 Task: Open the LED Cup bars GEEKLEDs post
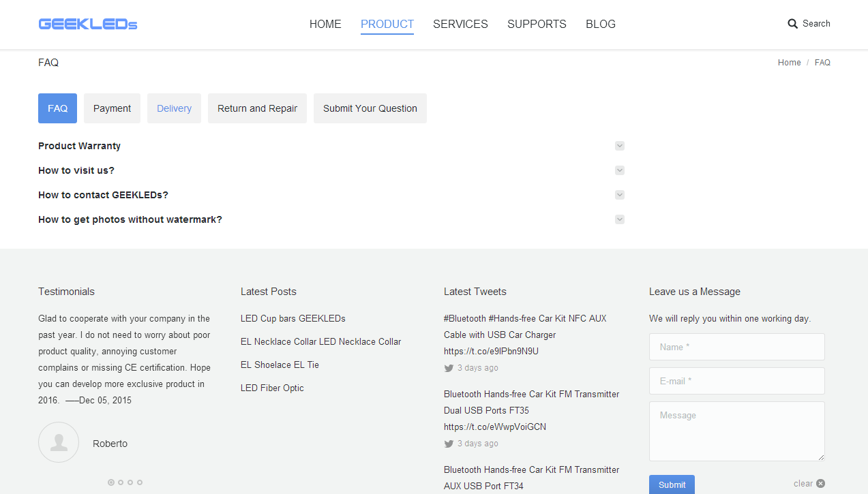pos(293,318)
